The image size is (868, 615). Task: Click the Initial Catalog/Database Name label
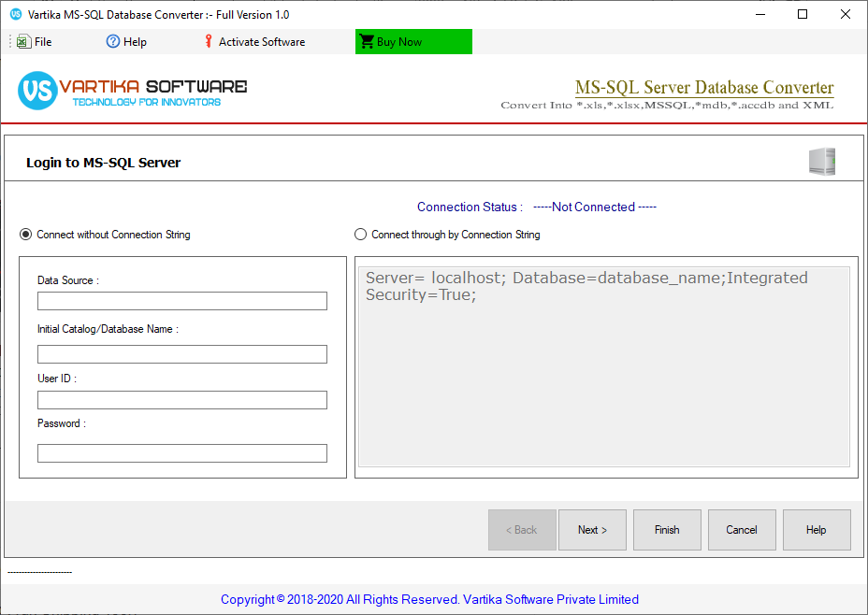pyautogui.click(x=108, y=329)
